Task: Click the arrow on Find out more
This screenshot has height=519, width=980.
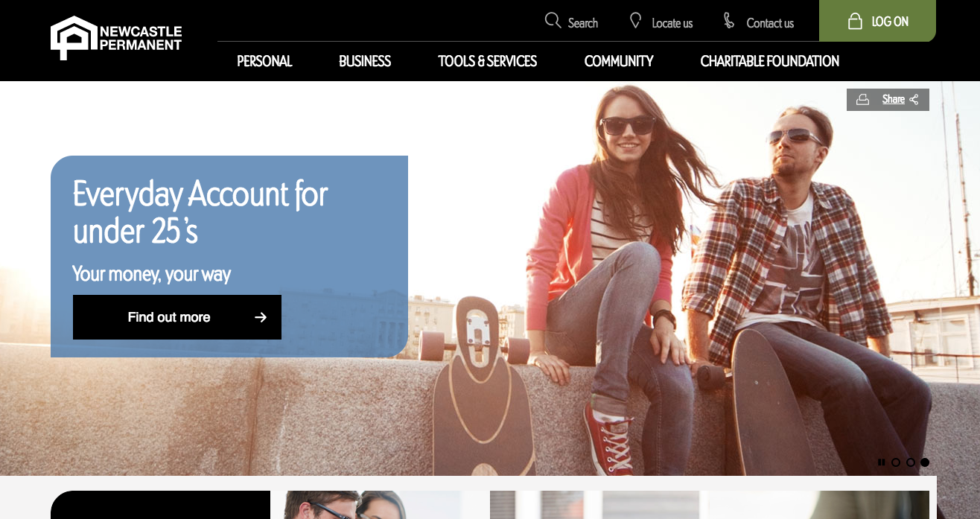Action: pos(261,317)
